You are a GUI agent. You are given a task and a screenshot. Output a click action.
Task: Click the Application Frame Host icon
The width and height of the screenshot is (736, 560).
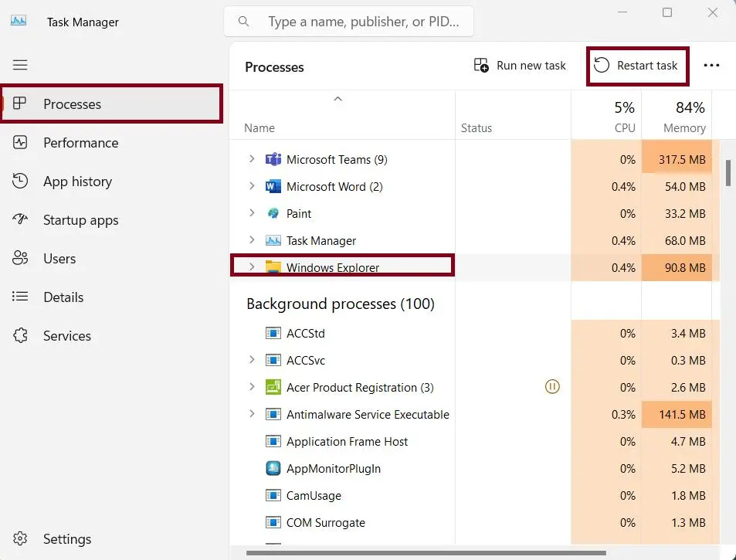273,441
